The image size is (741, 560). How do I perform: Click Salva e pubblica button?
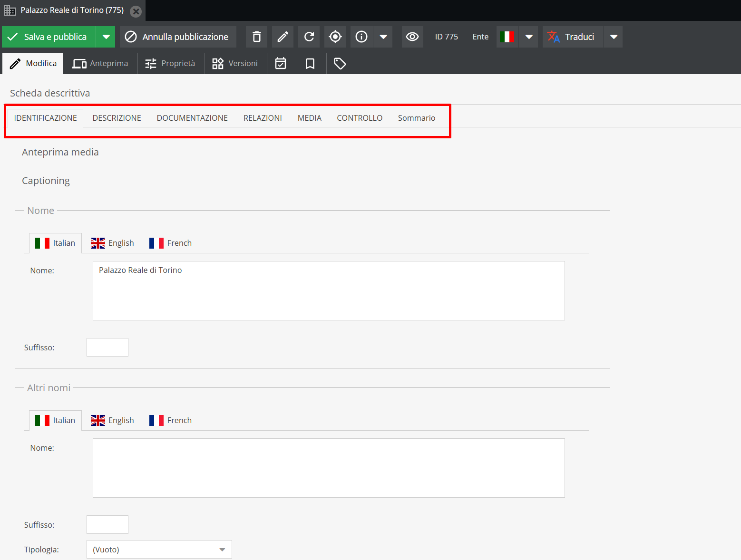(49, 37)
